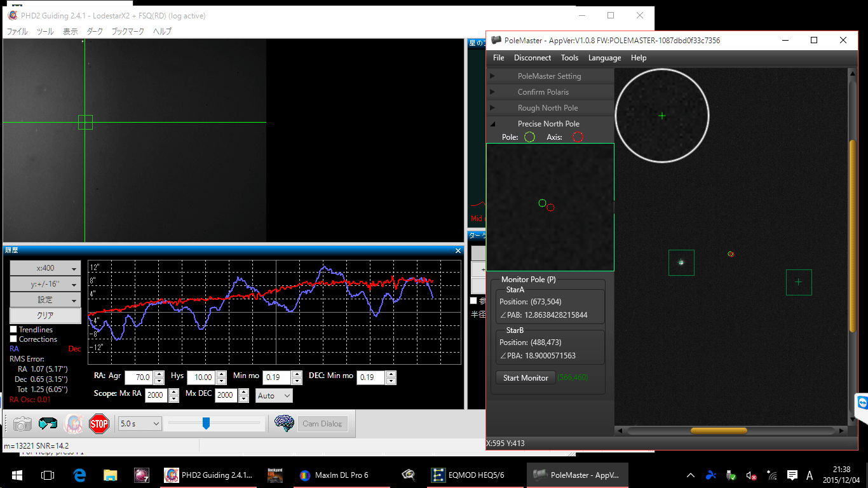
Task: Click the magnifier app icon on taskbar
Action: [409, 475]
